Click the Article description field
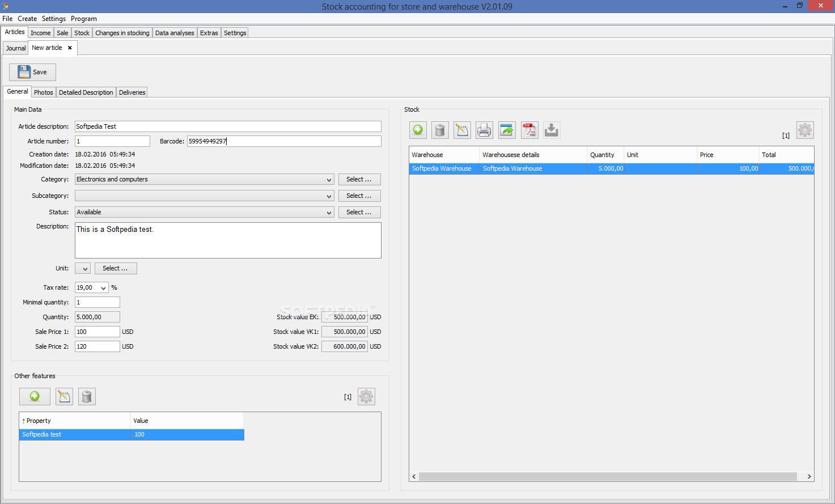 (228, 126)
